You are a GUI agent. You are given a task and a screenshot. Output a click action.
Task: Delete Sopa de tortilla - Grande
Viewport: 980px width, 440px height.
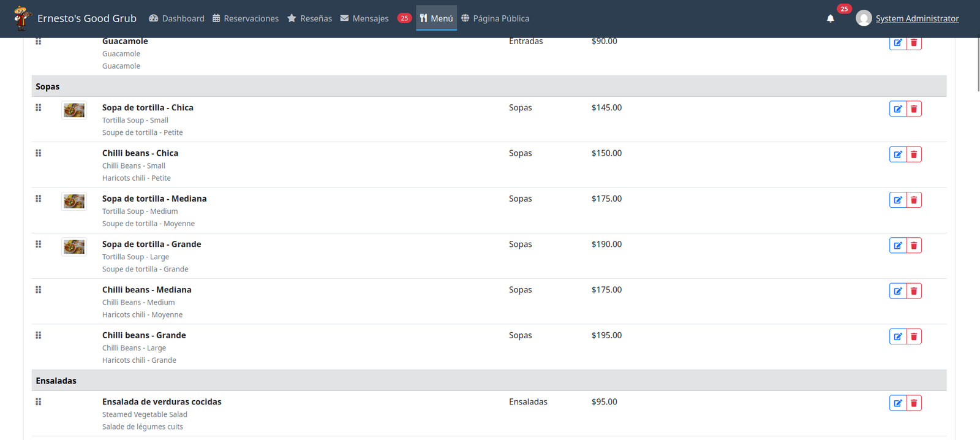(914, 246)
